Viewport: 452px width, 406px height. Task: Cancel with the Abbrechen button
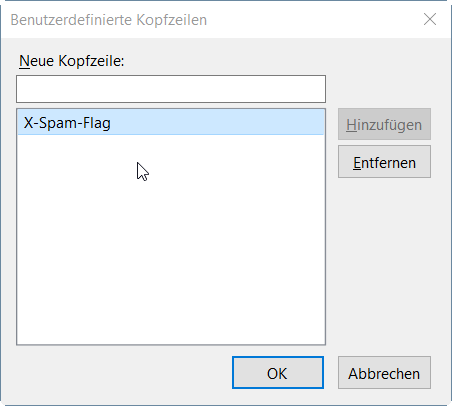[x=384, y=373]
